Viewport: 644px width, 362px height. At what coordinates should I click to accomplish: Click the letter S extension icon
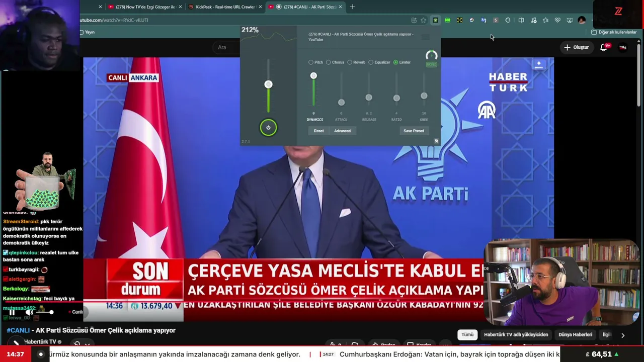coord(496,20)
